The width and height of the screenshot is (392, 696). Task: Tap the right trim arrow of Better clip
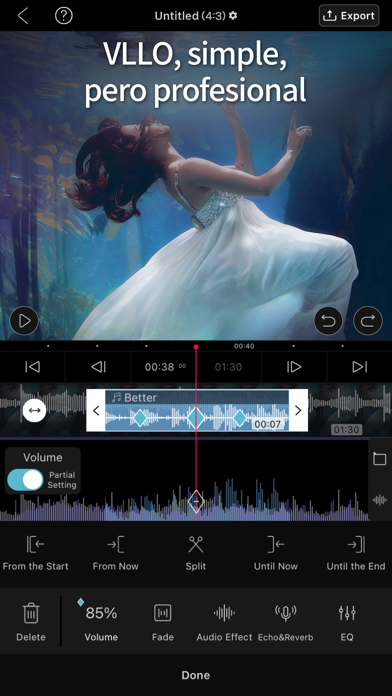[x=298, y=411]
